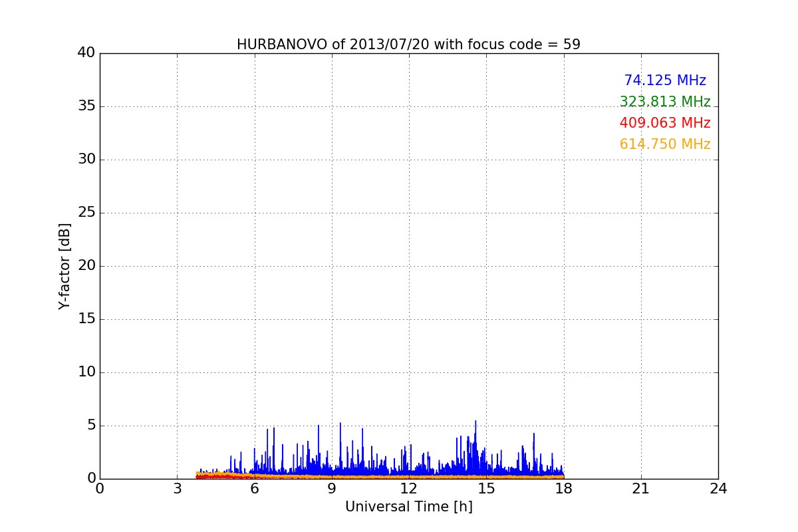This screenshot has height=532, width=798.
Task: Select the 5 tick on the Y-factor axis
Action: 91,426
